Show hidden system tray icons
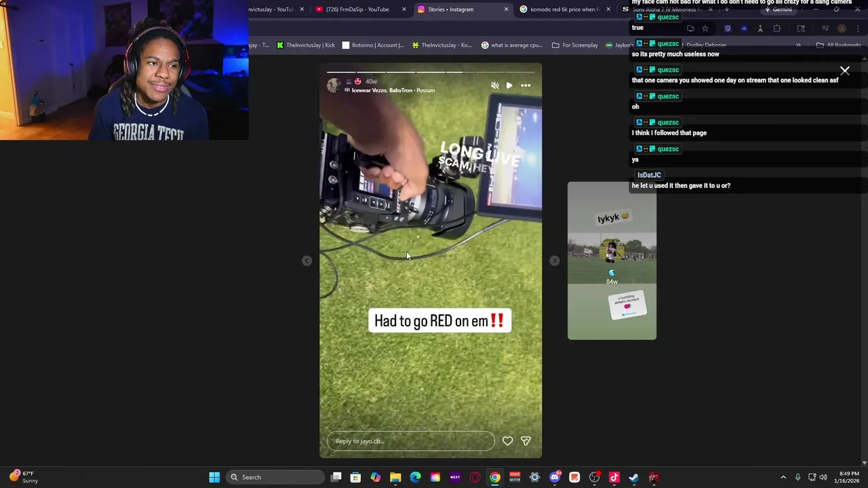The image size is (868, 488). tap(783, 477)
